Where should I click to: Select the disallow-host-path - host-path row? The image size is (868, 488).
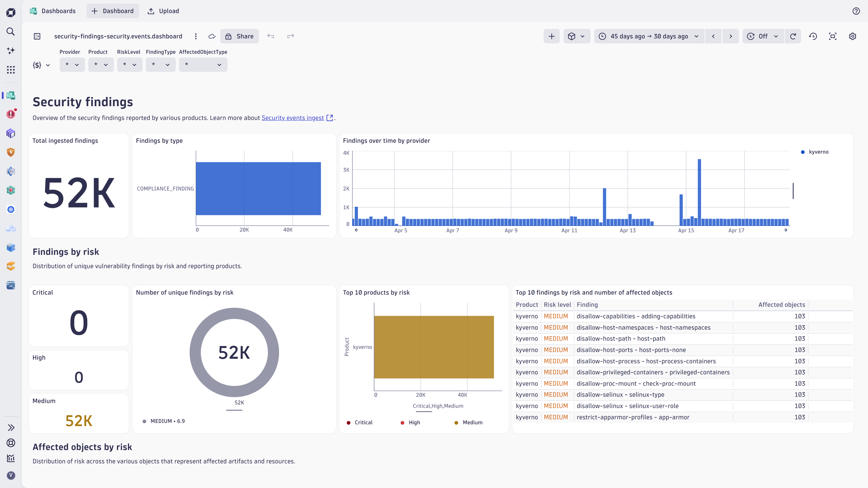tap(682, 339)
